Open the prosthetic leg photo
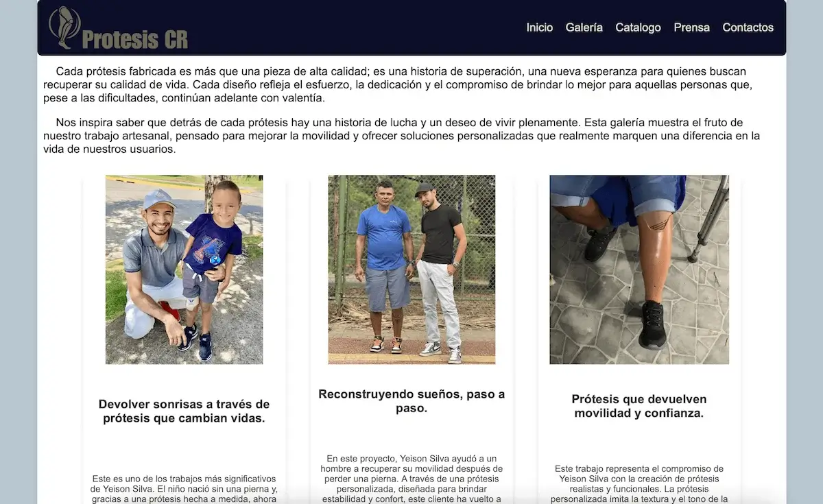 [x=639, y=269]
